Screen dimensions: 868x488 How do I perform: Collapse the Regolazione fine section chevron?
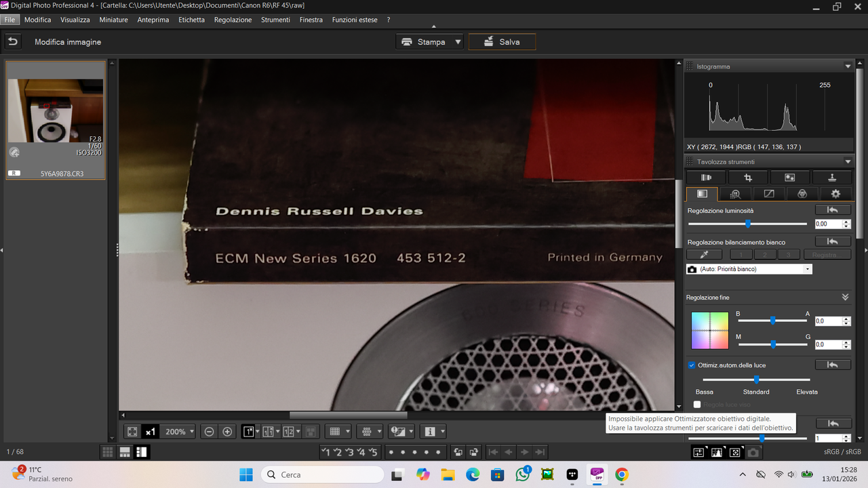(845, 297)
